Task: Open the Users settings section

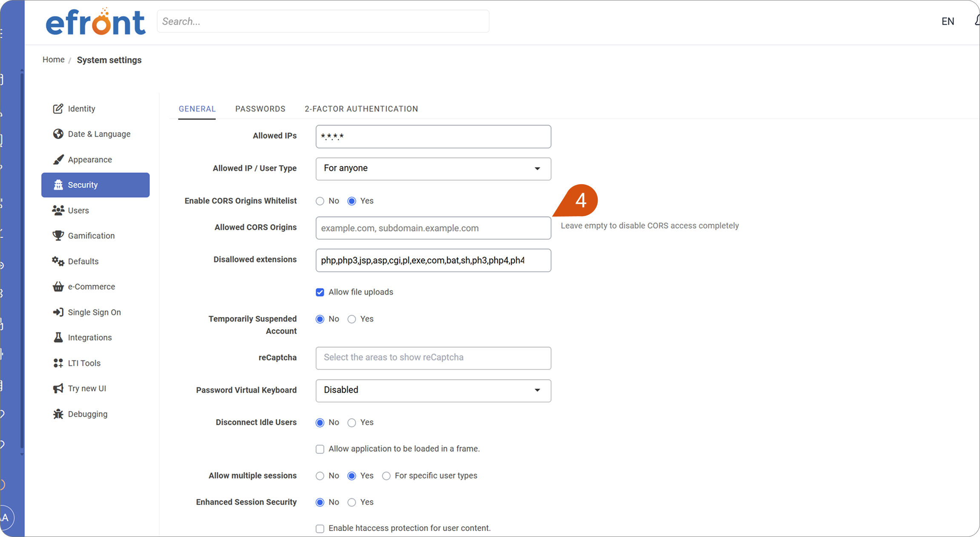Action: [95, 210]
